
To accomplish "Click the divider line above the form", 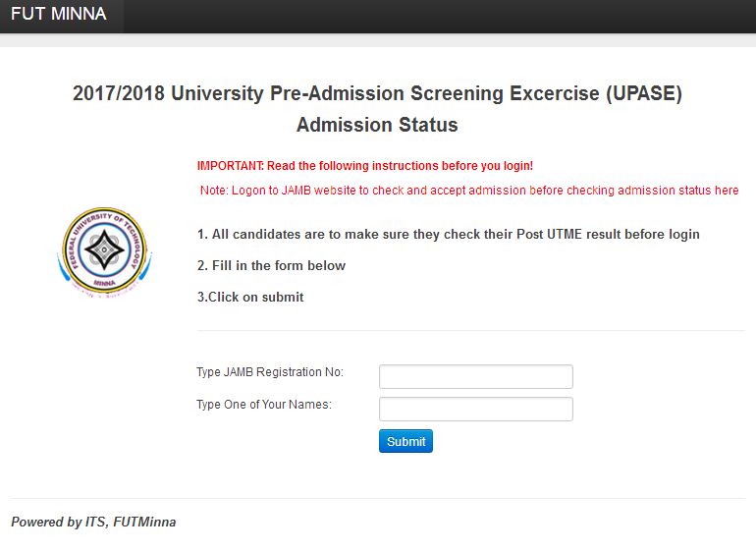I will pos(469,331).
